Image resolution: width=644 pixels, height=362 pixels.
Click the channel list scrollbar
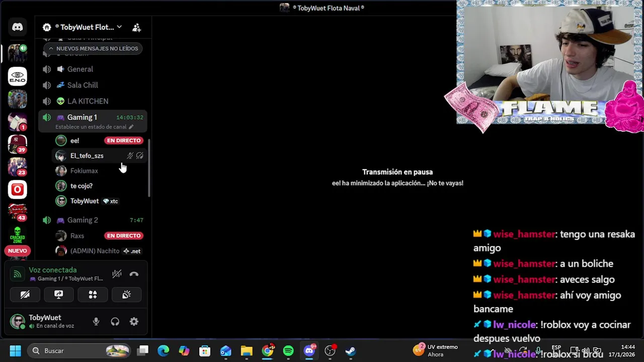[x=149, y=167]
